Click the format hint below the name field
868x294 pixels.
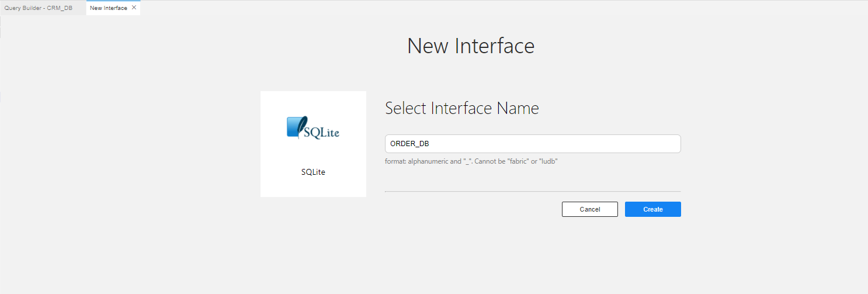471,161
